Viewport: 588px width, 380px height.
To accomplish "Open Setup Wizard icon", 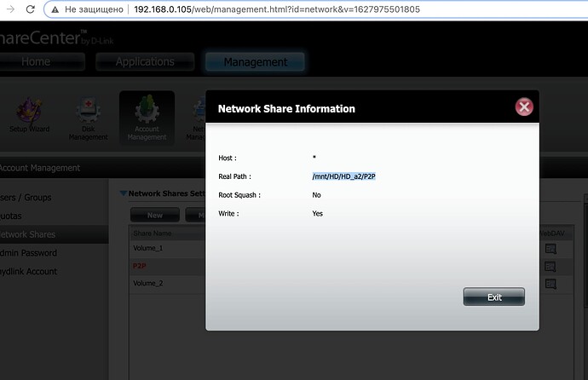I will coord(29,115).
